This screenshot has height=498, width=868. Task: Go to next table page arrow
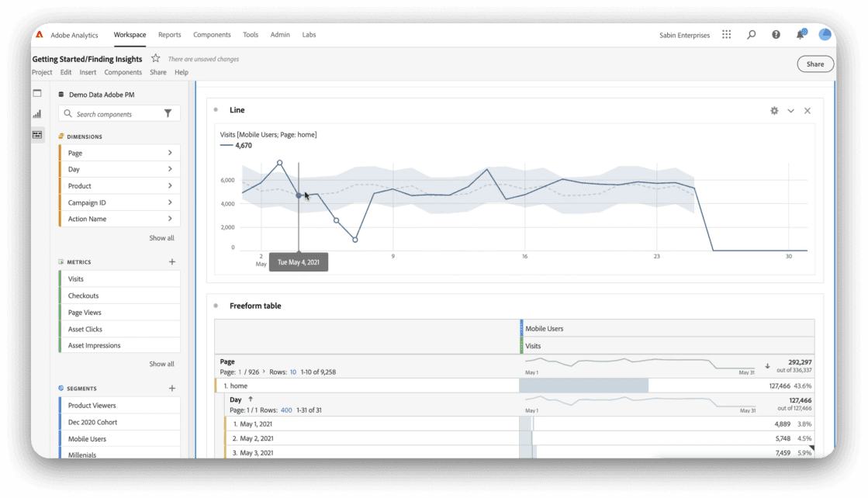264,372
